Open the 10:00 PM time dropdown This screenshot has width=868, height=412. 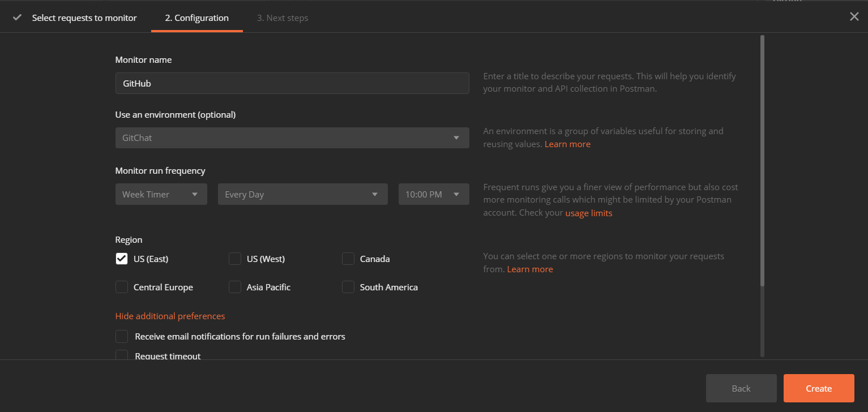(433, 194)
